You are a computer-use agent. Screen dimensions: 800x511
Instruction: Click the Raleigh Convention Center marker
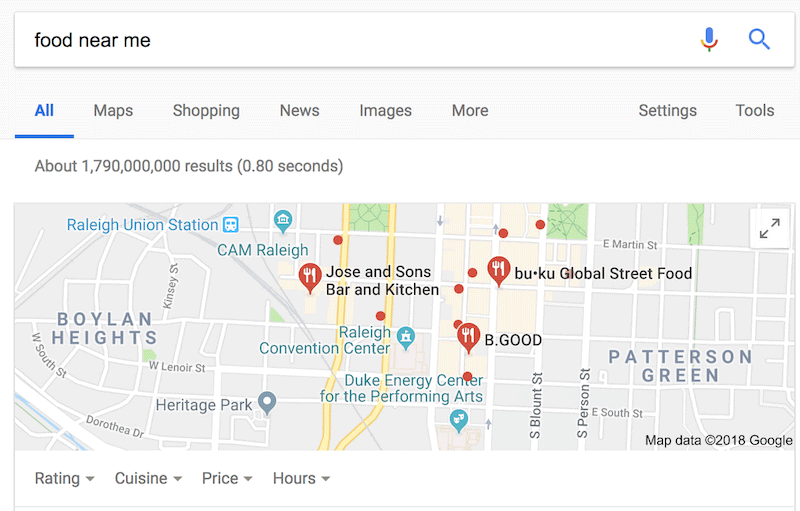point(405,335)
